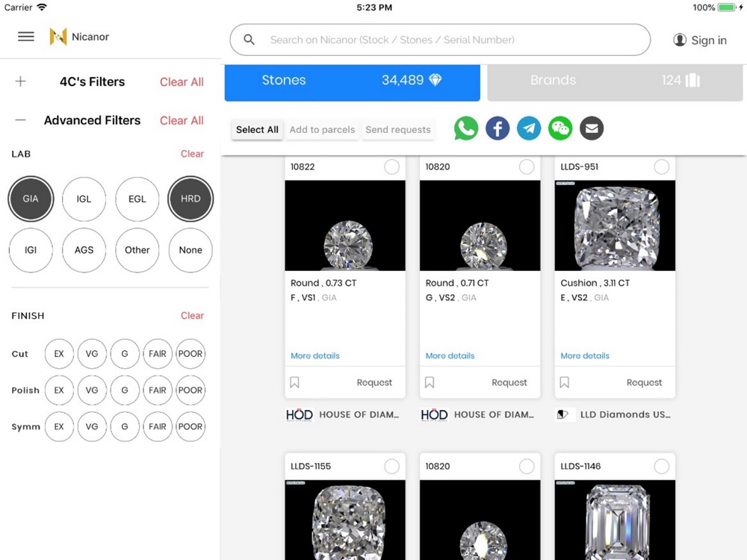The height and width of the screenshot is (560, 747).
Task: Enable the EGL lab filter
Action: (x=137, y=199)
